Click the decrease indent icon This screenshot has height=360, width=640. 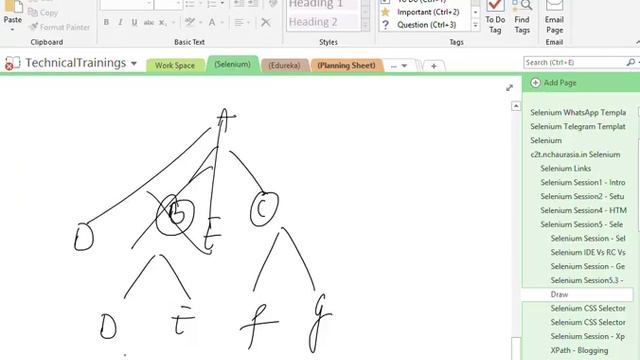click(x=239, y=4)
